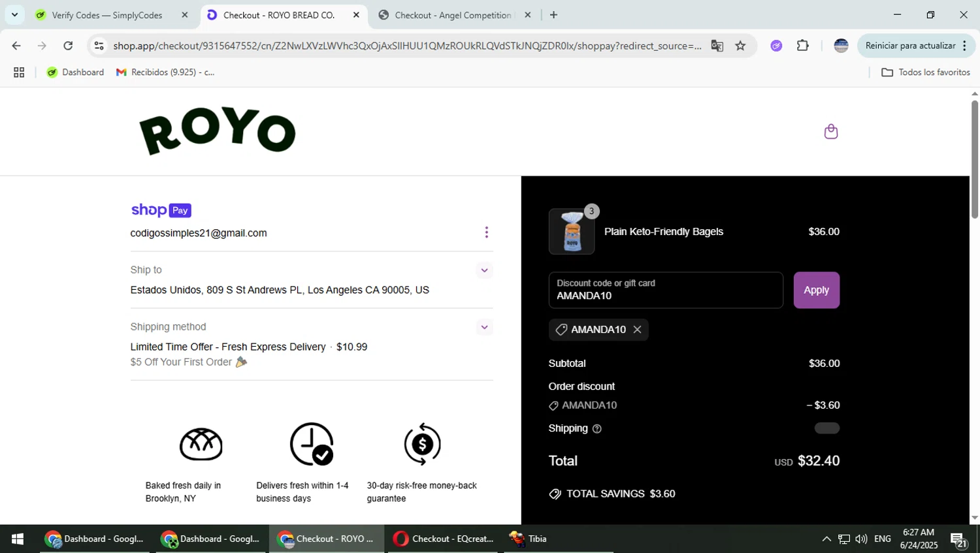Close the Verify Codes — SimplyCodes tab
The width and height of the screenshot is (980, 553).
click(185, 15)
